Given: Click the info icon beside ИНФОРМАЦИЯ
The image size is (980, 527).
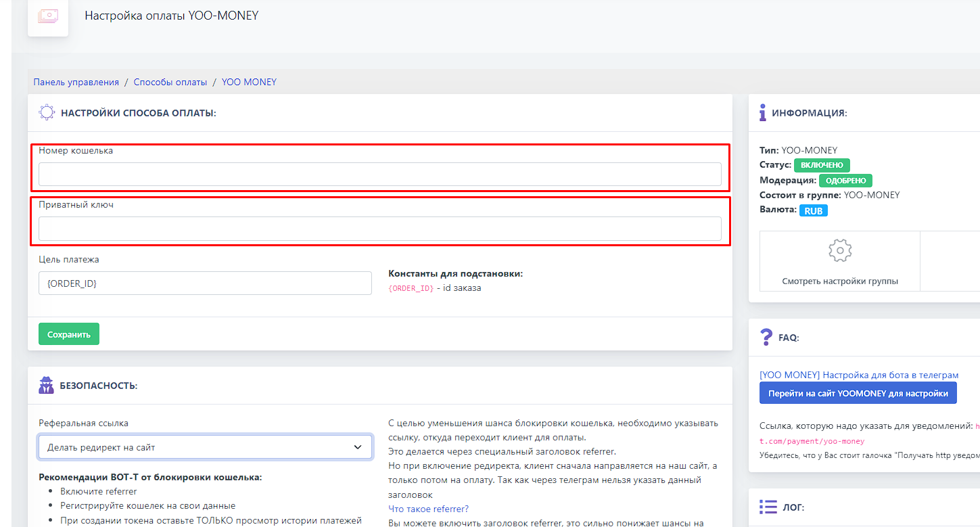Looking at the screenshot, I should tap(763, 113).
